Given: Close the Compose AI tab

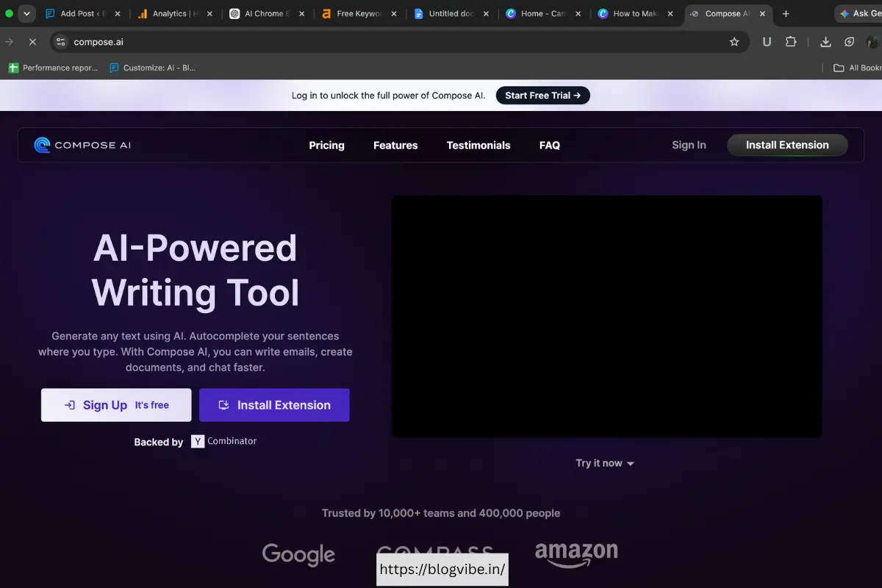Looking at the screenshot, I should [x=761, y=13].
